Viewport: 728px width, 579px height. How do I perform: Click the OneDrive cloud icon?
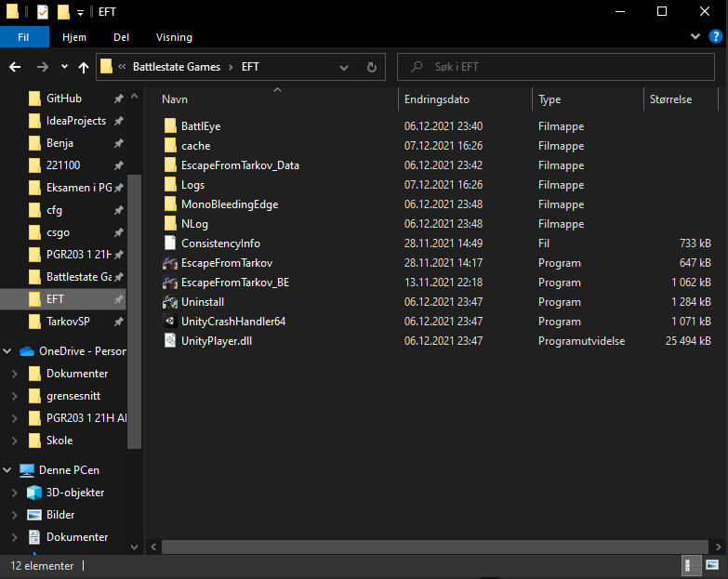tap(27, 351)
